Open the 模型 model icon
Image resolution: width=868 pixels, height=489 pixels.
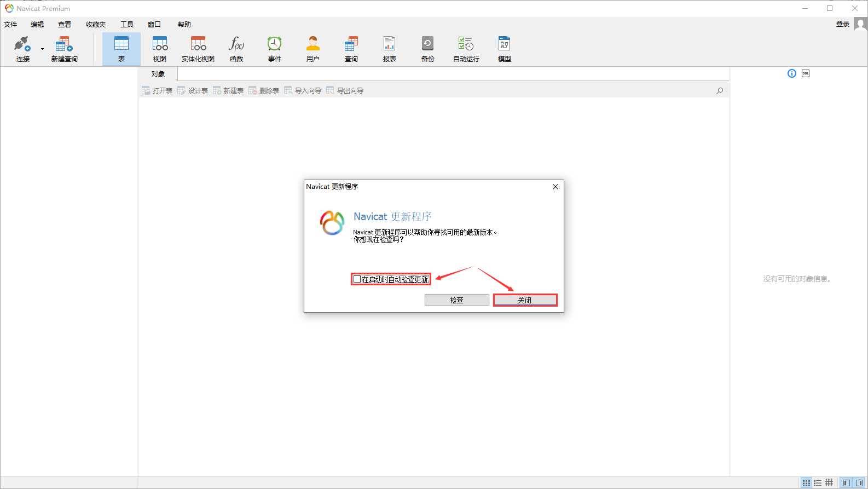[x=505, y=49]
